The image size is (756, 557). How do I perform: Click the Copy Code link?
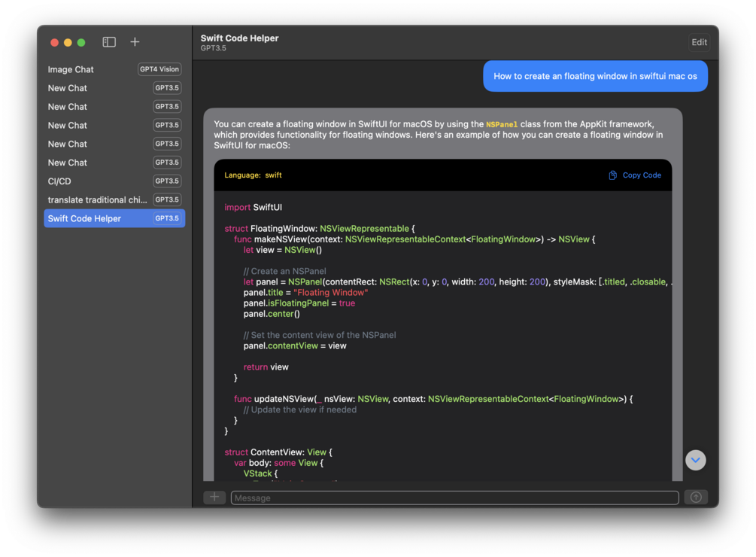[642, 175]
